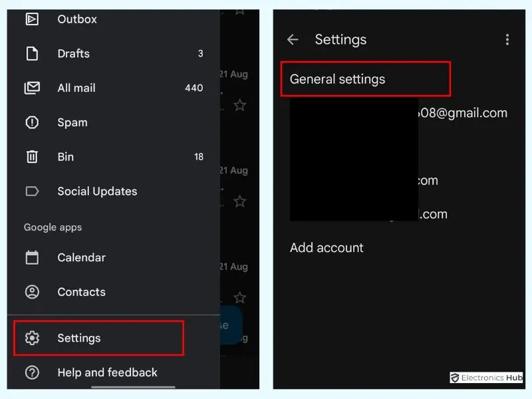Tap the Contacts person icon

click(x=32, y=292)
